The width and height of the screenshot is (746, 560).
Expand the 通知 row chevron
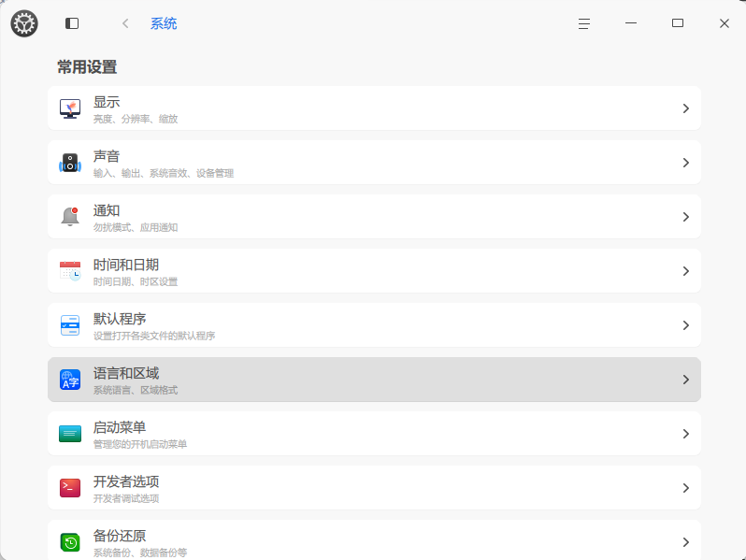point(685,217)
